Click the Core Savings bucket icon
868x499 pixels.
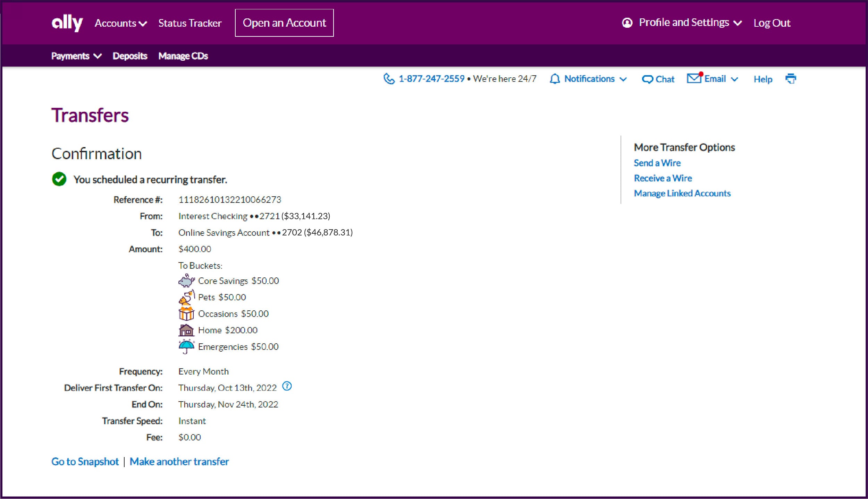[x=187, y=280]
